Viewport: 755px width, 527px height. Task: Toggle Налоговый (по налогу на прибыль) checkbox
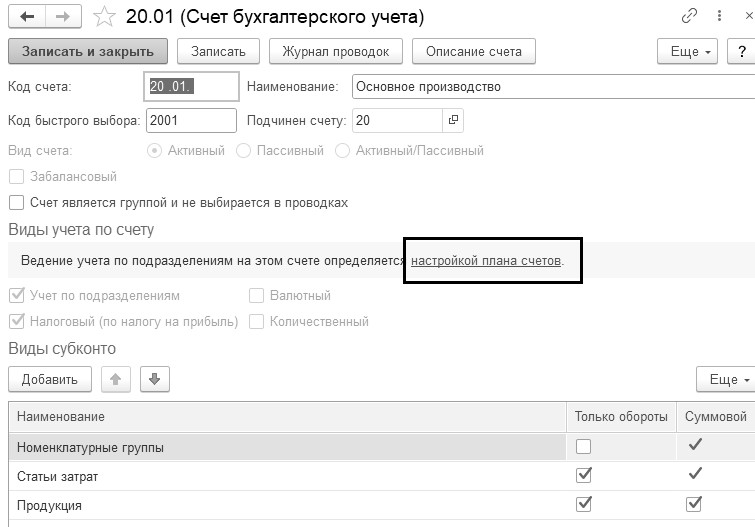click(17, 321)
